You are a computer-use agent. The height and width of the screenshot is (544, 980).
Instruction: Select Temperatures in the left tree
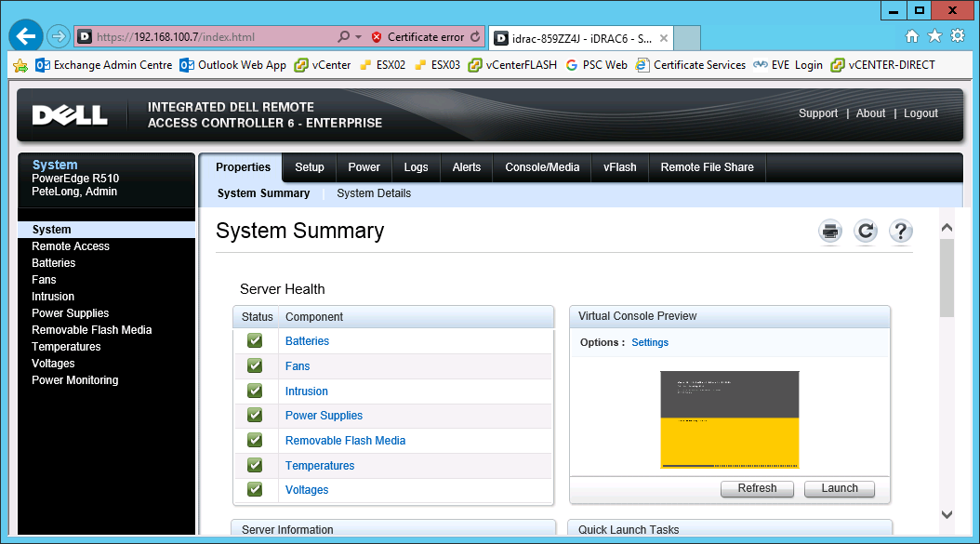[x=66, y=347]
